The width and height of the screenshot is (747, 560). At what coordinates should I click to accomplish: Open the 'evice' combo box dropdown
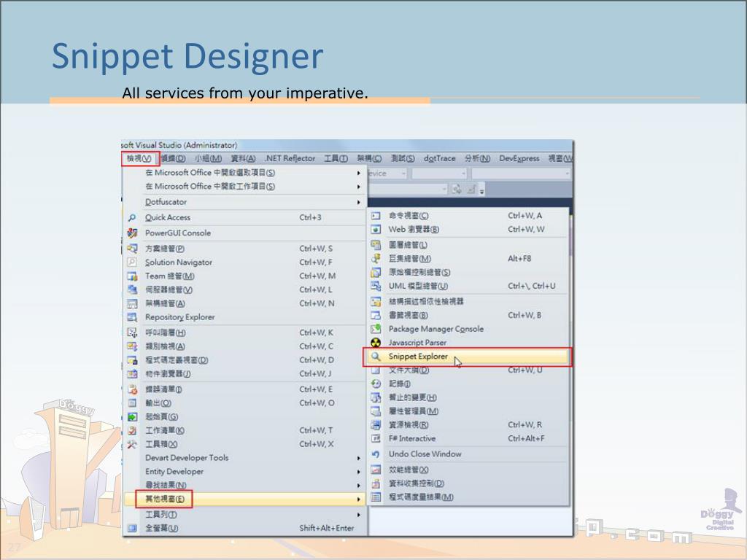403,174
